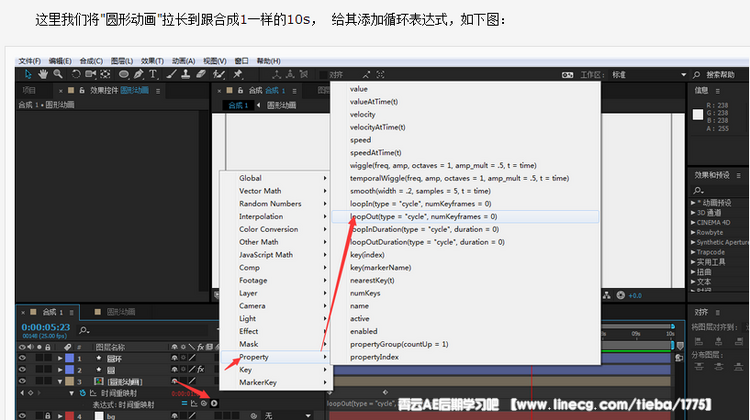This screenshot has width=750, height=420.
Task: Click the bg layer red label color
Action: point(69,416)
